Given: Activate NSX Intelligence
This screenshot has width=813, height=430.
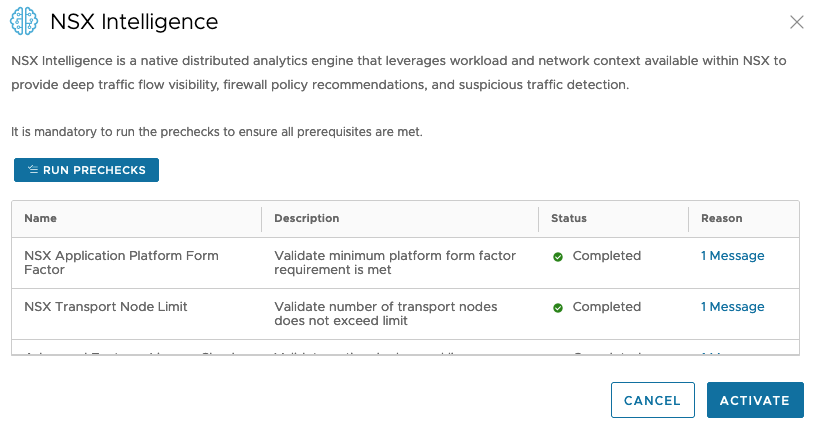Looking at the screenshot, I should tap(754, 400).
